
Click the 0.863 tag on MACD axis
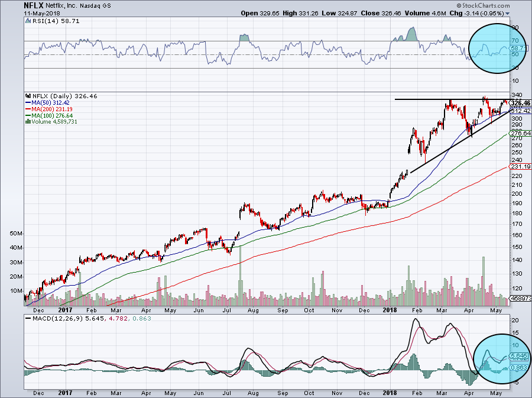[x=520, y=368]
